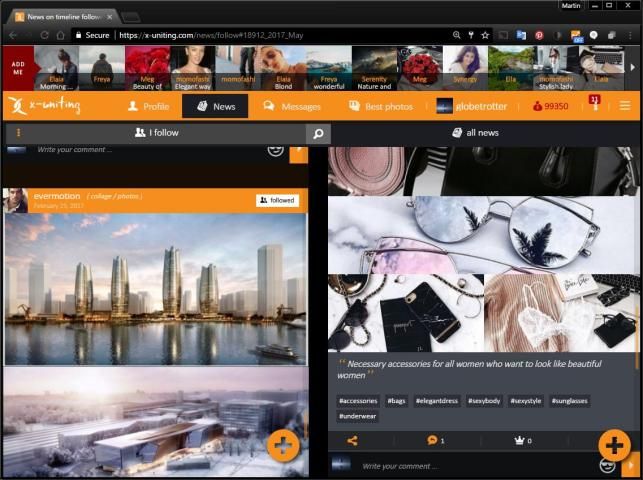This screenshot has width=643, height=480.
Task: Open the hamburger menu in orange navbar
Action: click(625, 106)
